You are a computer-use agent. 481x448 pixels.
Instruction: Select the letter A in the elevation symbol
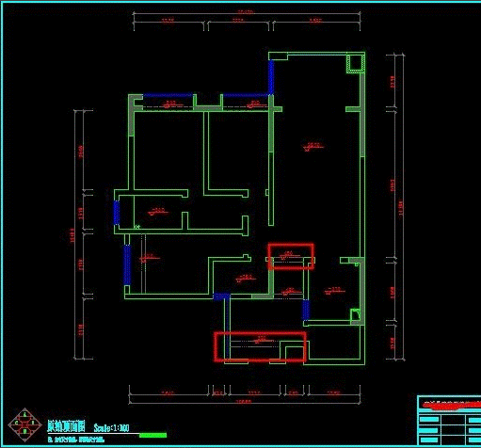click(x=25, y=415)
